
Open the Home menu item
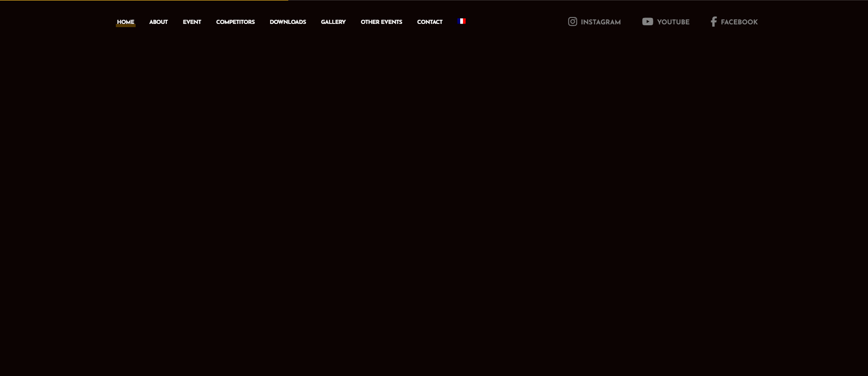pos(126,22)
